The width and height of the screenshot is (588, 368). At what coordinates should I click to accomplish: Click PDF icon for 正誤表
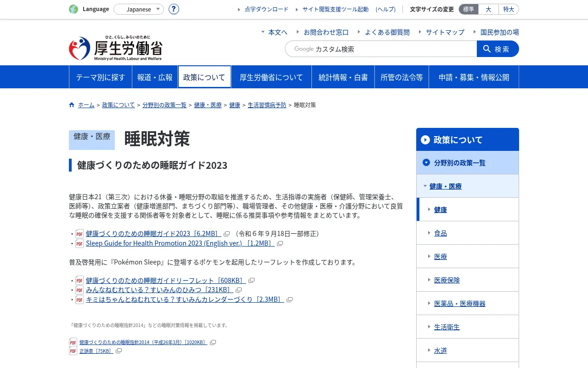pyautogui.click(x=73, y=351)
